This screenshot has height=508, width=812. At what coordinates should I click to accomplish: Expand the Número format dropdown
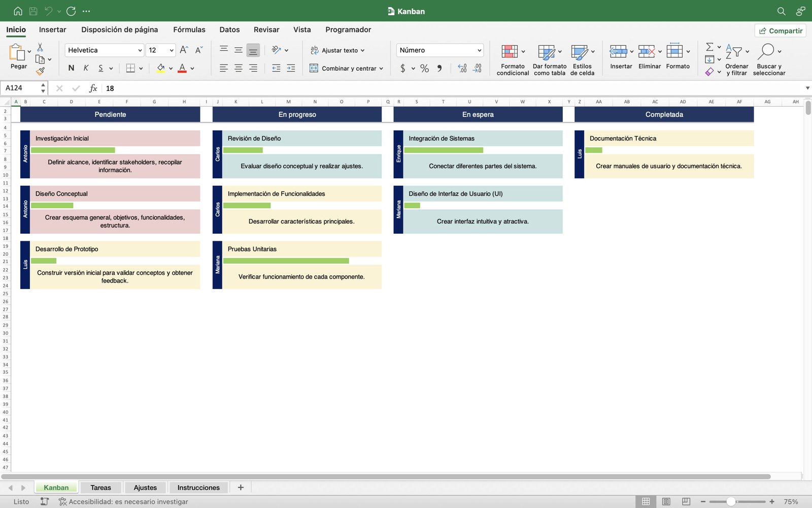[x=479, y=50]
